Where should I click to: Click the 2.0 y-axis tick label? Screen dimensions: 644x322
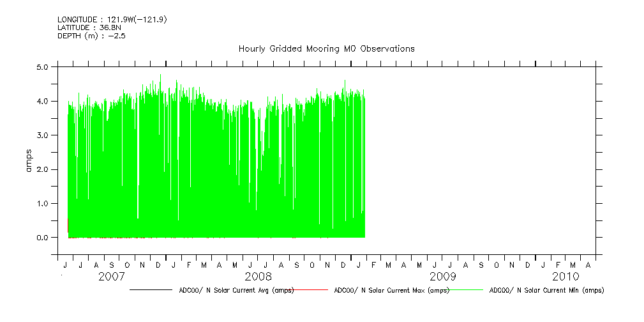coord(43,169)
